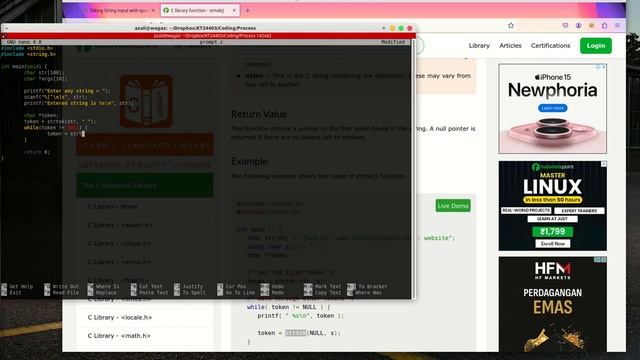
Task: Close the 'C library function - strtok()' tab
Action: click(234, 10)
